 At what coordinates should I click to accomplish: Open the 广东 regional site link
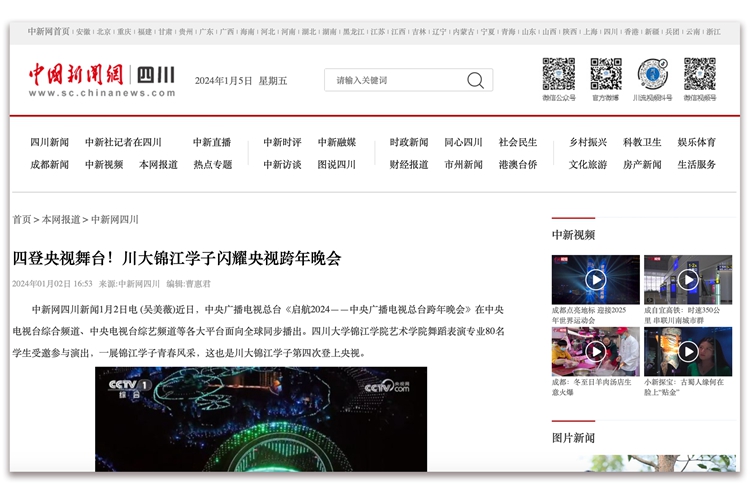[207, 32]
